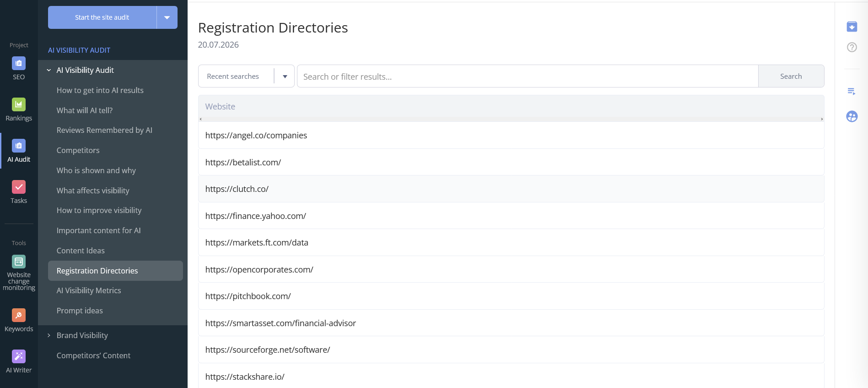The width and height of the screenshot is (868, 388).
Task: Open the Start site audit dropdown arrow
Action: 167,17
